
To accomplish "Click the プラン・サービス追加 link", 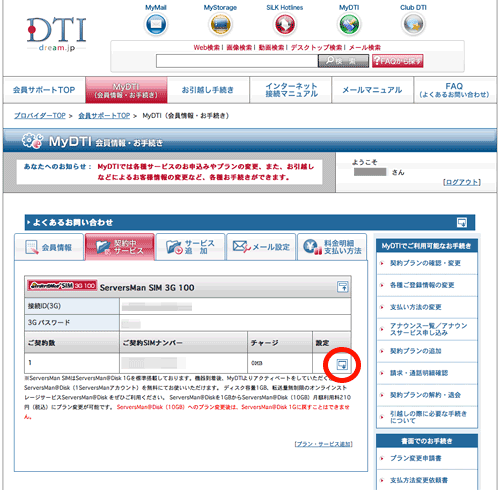I will [x=323, y=444].
